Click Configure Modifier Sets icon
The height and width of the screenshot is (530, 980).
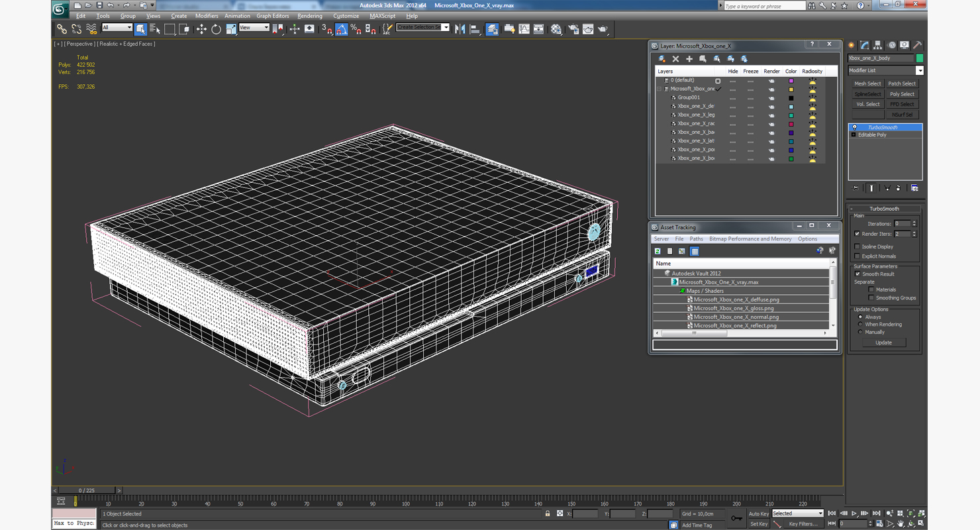pyautogui.click(x=914, y=188)
